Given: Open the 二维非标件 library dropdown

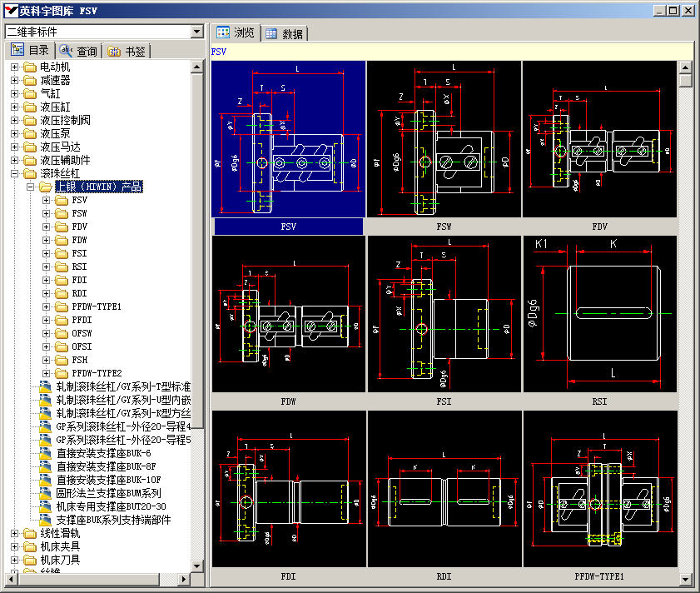Looking at the screenshot, I should point(196,32).
